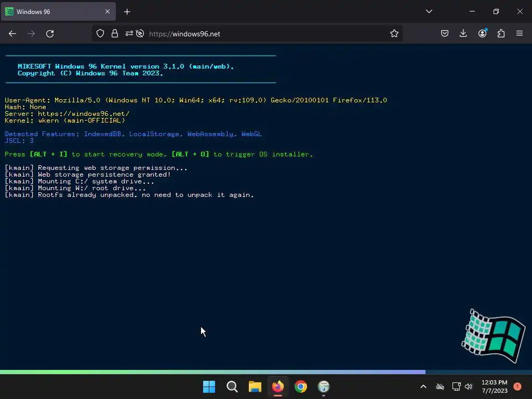Reload the windows96.net page
This screenshot has width=532, height=399.
[50, 34]
